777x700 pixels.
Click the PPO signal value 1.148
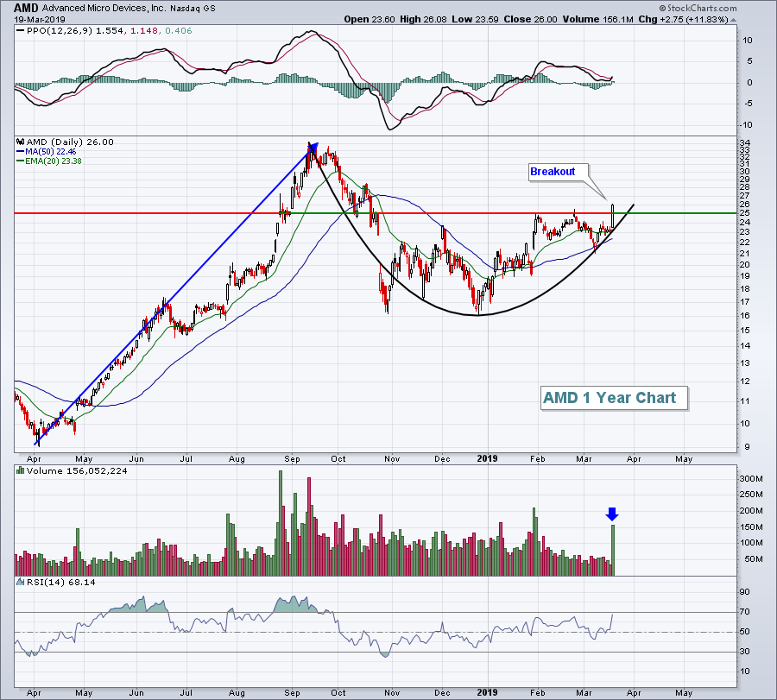coord(144,31)
